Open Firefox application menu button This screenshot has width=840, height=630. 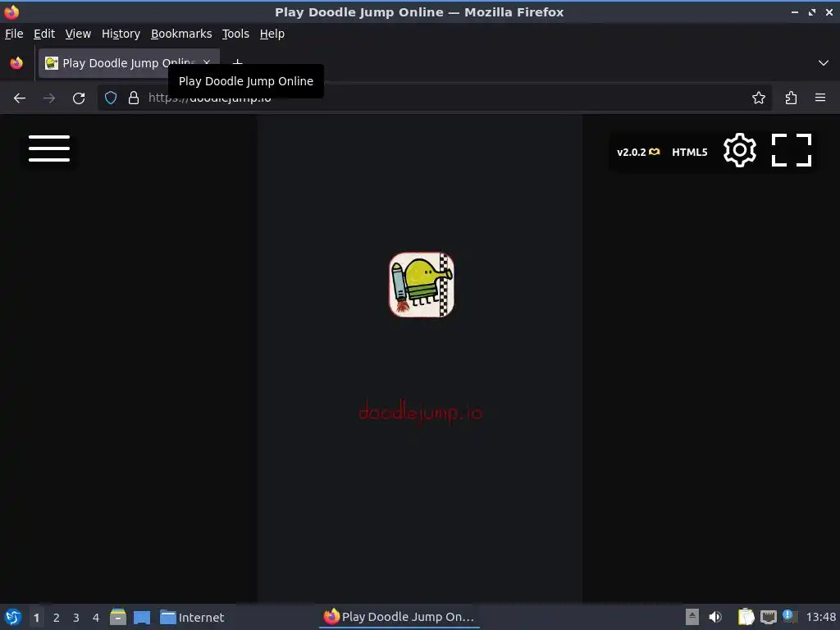[x=819, y=98]
